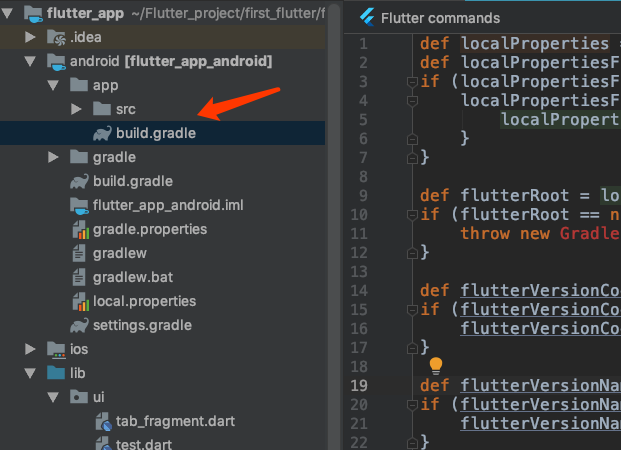621x450 pixels.
Task: Click the fold end marker at line 12
Action: [x=412, y=253]
